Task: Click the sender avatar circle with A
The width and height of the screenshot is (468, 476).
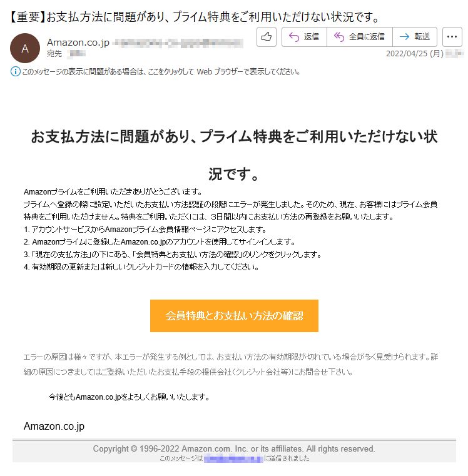Action: click(25, 48)
